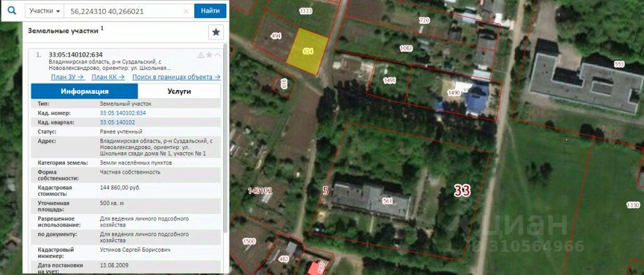Open the Участки search type dropdown
Image resolution: width=644 pixels, height=275 pixels.
[x=45, y=11]
